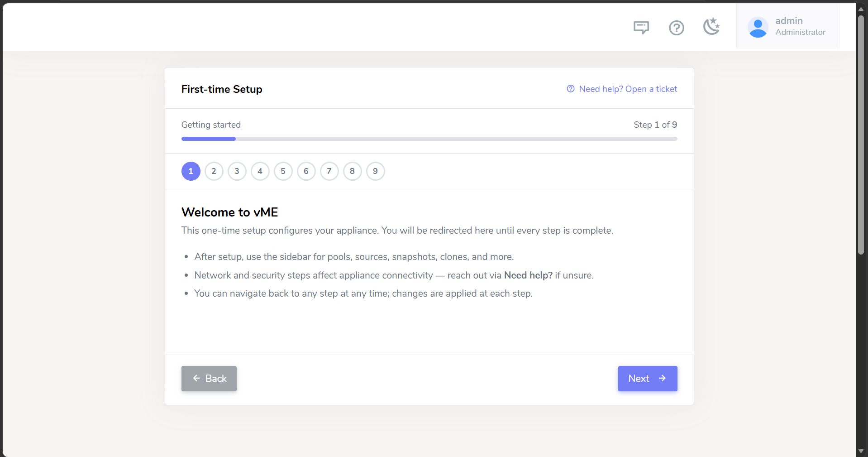The width and height of the screenshot is (868, 457).
Task: Jump to step 8 in wizard
Action: point(353,171)
